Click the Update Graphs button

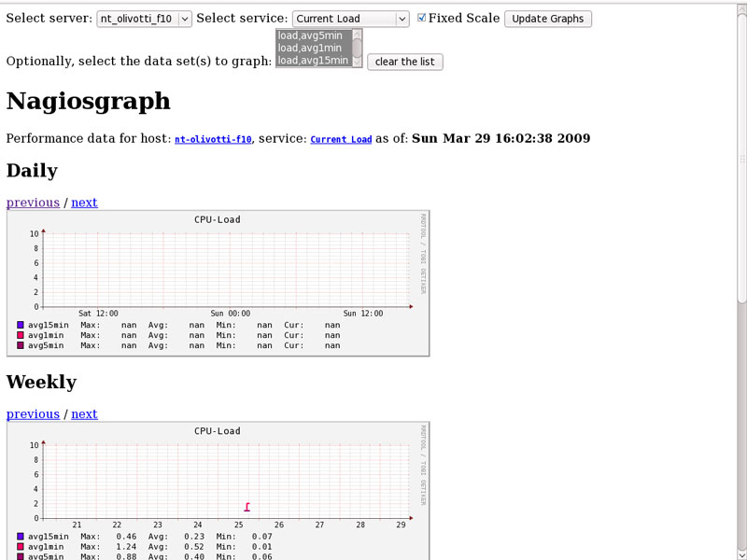[548, 19]
